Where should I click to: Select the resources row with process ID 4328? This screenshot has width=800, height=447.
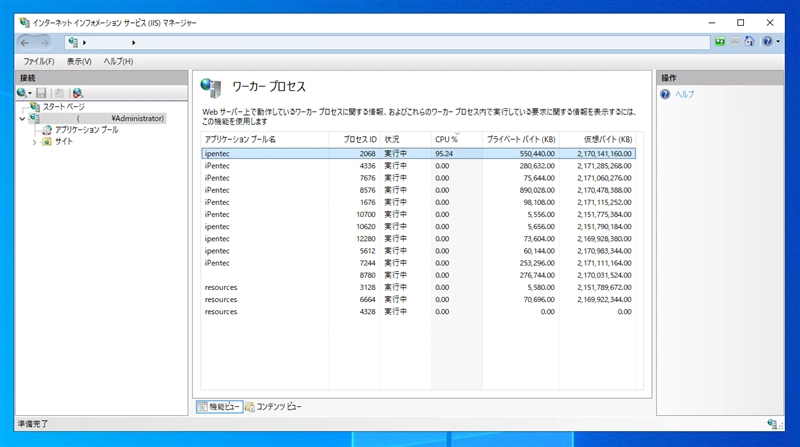coord(418,312)
